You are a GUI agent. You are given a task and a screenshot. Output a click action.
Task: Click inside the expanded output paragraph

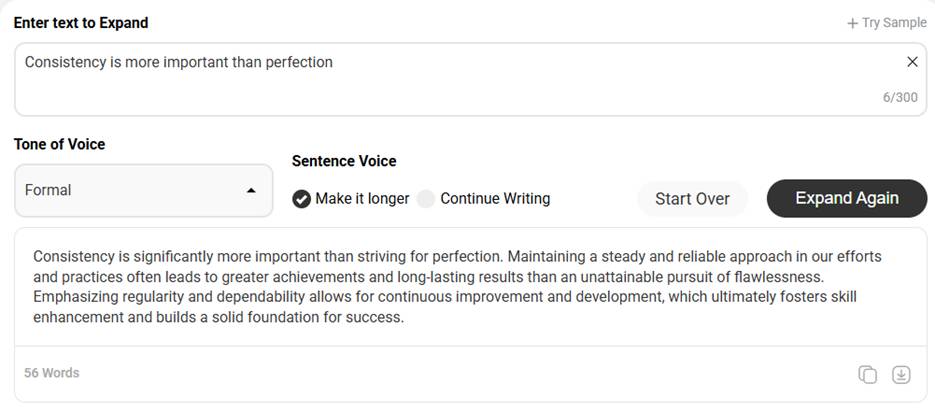(457, 287)
